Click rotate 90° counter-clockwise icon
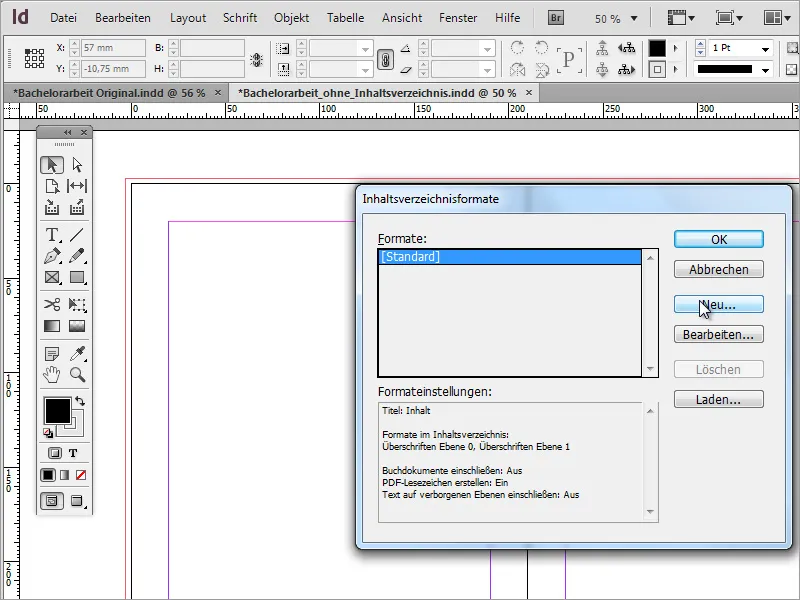 (541, 48)
